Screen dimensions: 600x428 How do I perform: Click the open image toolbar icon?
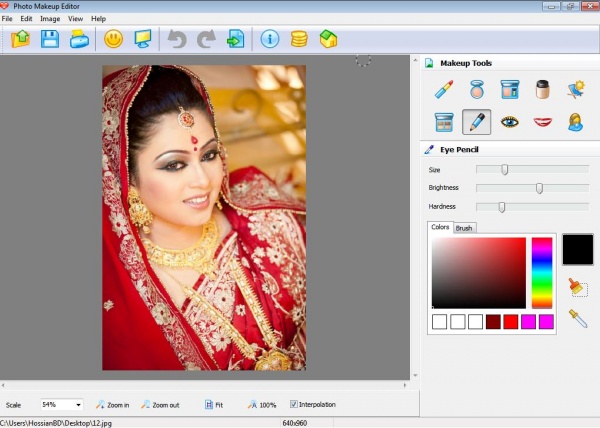pos(22,39)
